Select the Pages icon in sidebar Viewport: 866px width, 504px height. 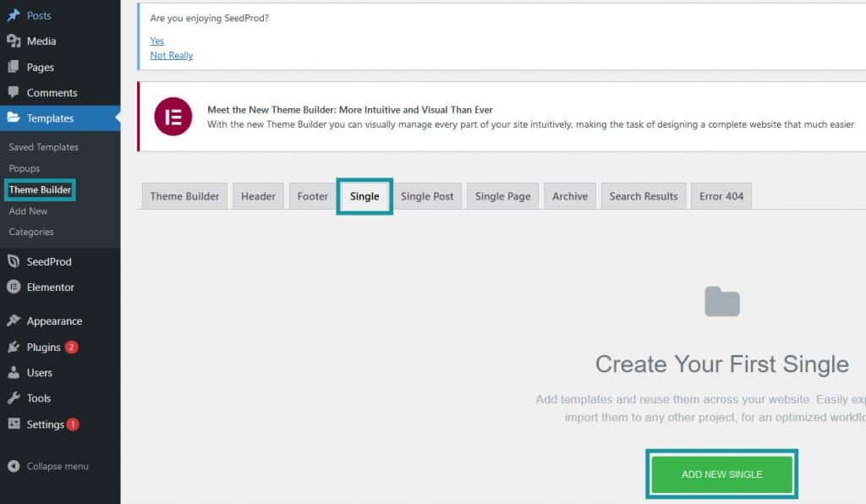12,66
